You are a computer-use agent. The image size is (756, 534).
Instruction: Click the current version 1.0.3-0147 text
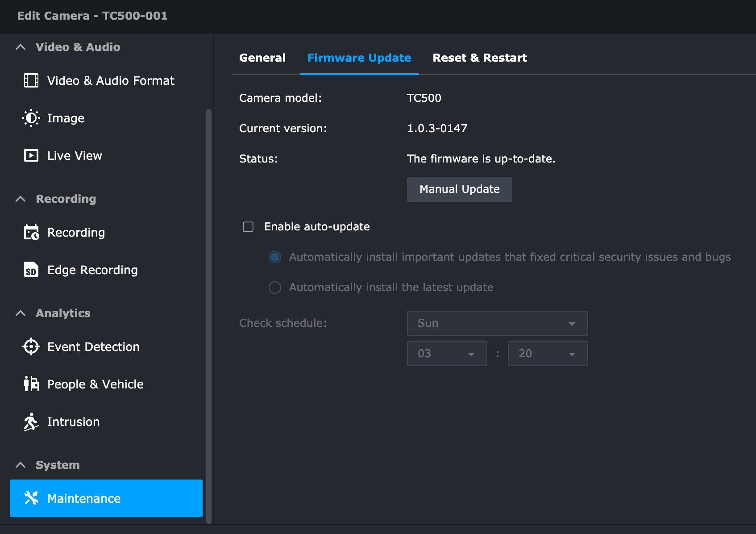[437, 129]
